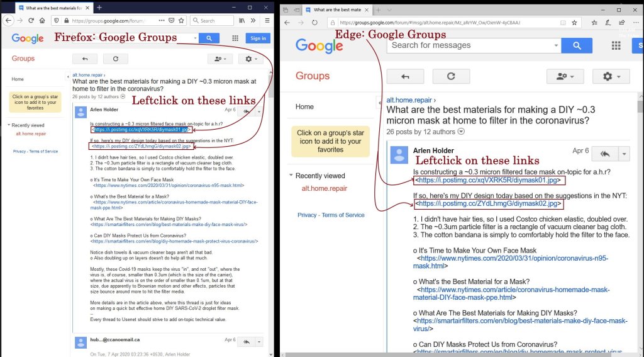Go back in the Firefox window
The width and height of the screenshot is (644, 357).
tap(8, 20)
